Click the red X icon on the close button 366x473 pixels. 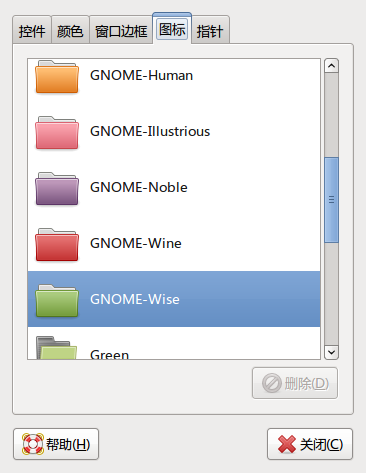(287, 444)
